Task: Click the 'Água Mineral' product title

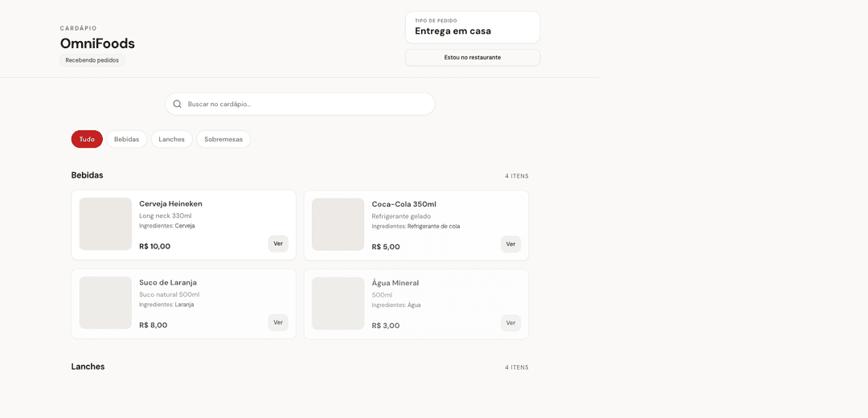Action: click(x=395, y=283)
